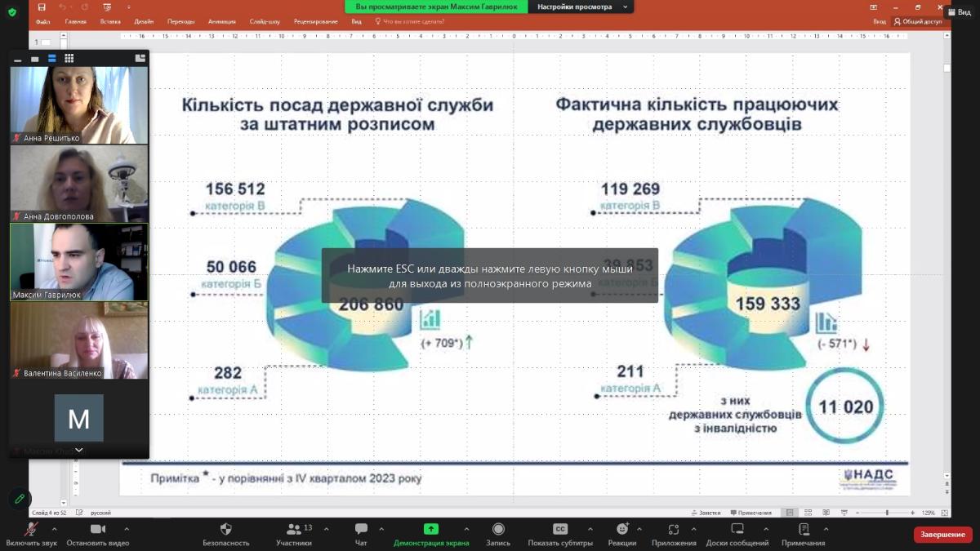Open the Приложения apps button
This screenshot has height=551, width=980.
point(674,534)
